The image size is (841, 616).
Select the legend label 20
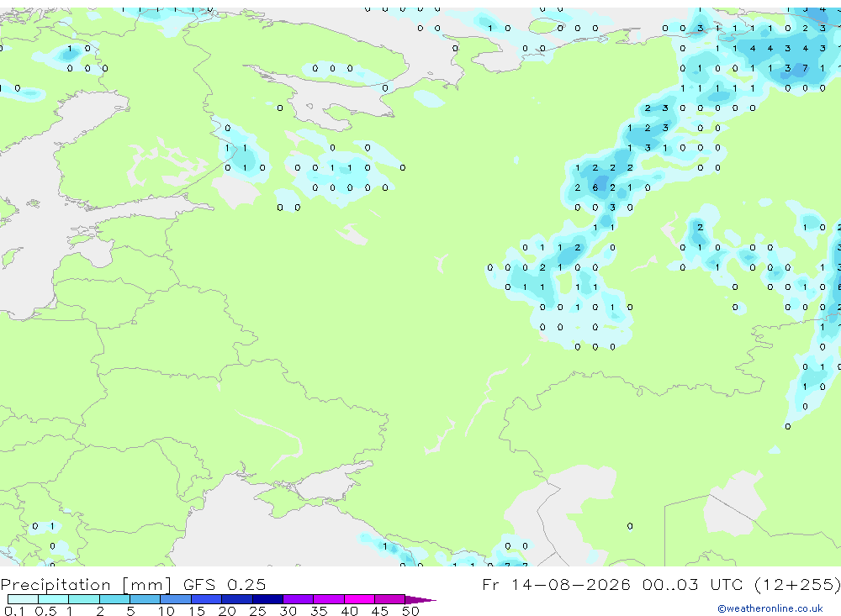tap(227, 611)
